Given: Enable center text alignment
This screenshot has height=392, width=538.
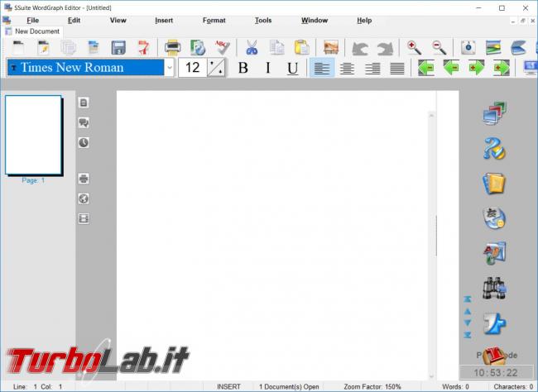Looking at the screenshot, I should pyautogui.click(x=347, y=68).
